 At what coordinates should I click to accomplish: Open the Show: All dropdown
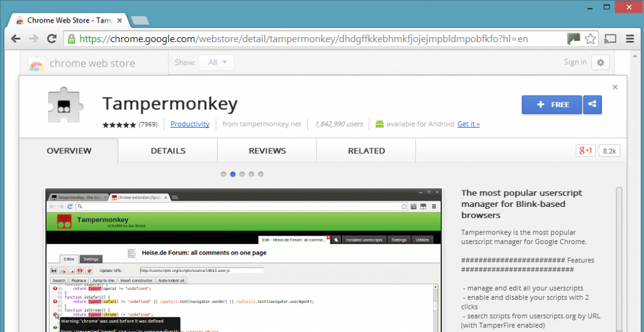216,62
